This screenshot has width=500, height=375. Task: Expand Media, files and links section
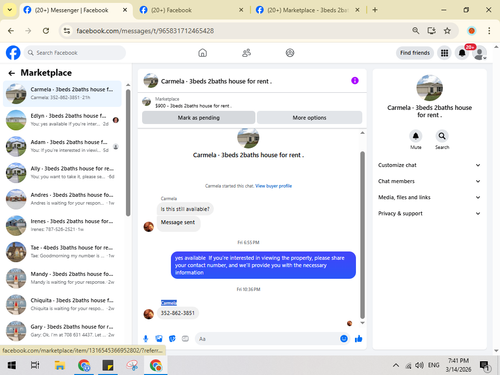(x=429, y=197)
